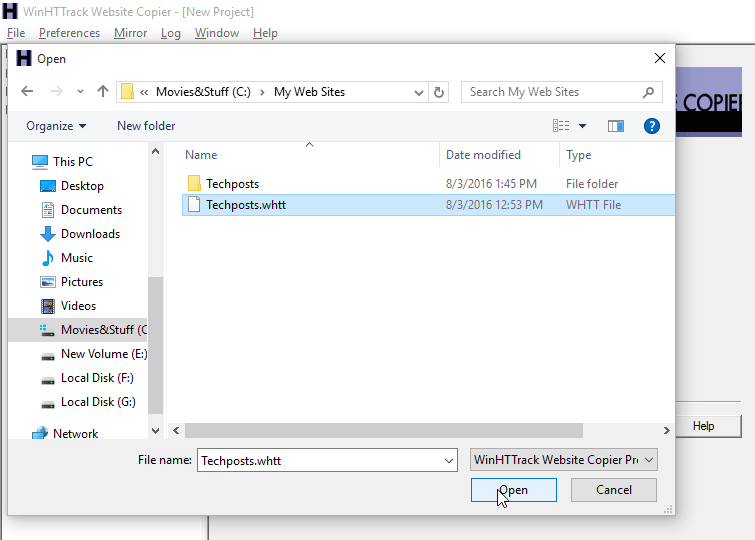
Task: Click the forward navigation arrow
Action: coord(56,92)
